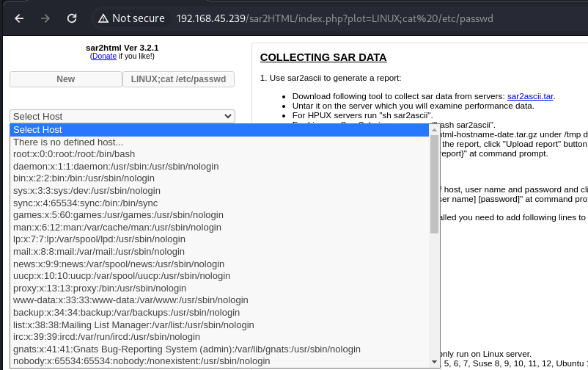Select the sync:x:4:65534 entry
588x370 pixels.
click(220, 203)
